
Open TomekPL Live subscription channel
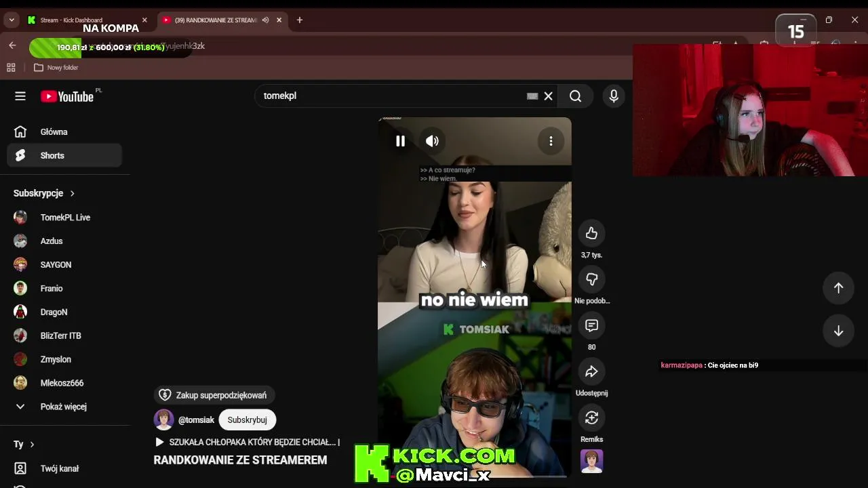(64, 218)
